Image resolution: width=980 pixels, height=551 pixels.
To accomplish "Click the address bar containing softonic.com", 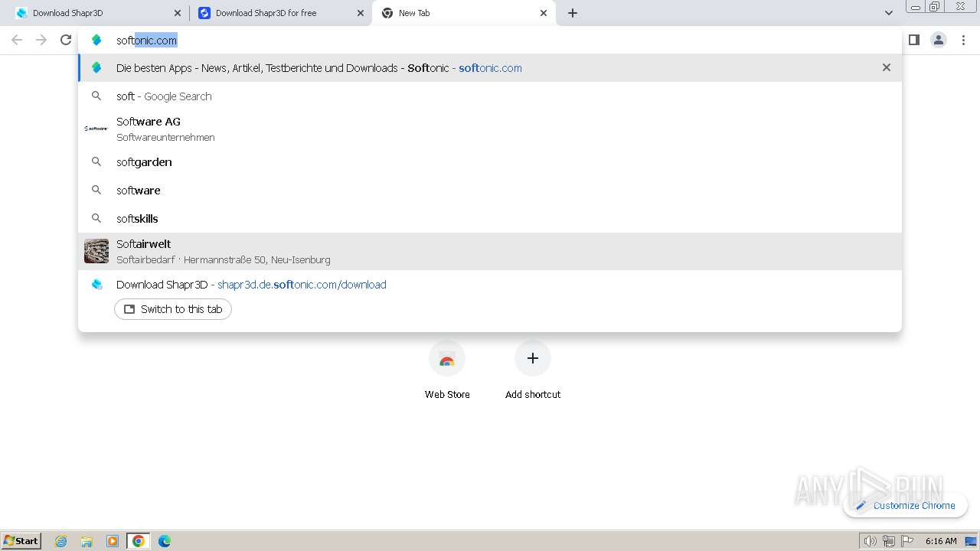I will [x=490, y=40].
